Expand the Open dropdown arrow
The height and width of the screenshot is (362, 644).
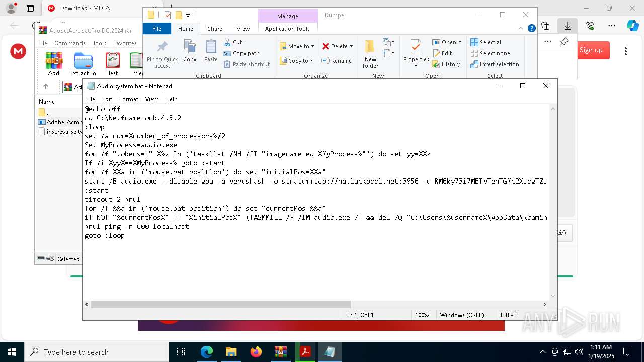coord(460,42)
